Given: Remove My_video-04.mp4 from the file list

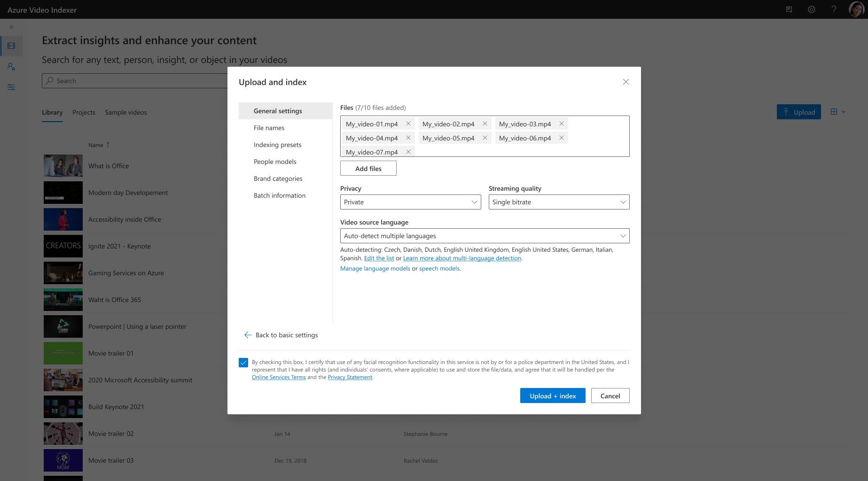Looking at the screenshot, I should tap(408, 138).
